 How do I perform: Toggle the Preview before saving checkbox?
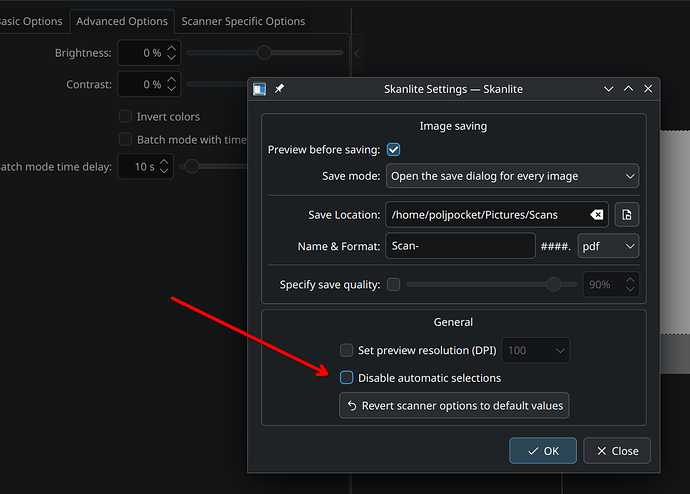[x=393, y=150]
